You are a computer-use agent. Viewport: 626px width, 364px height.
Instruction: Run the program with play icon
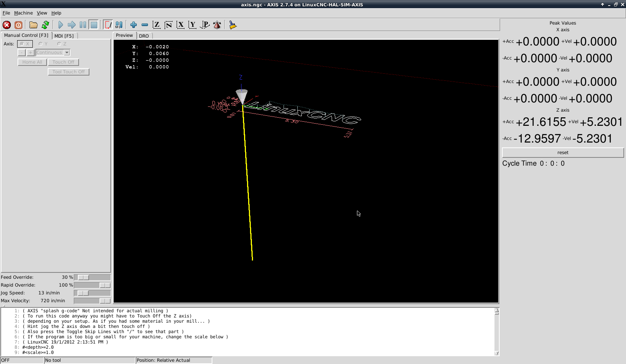[x=60, y=25]
